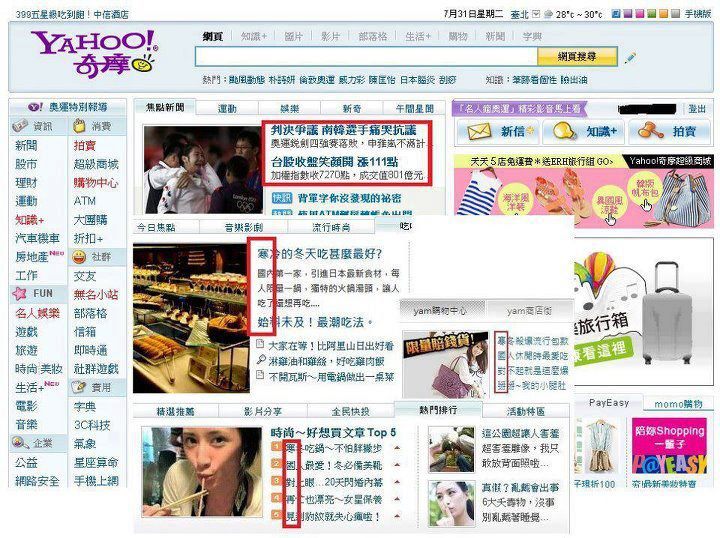Click the 知識+ lightbulb icon
The height and width of the screenshot is (538, 720).
(x=564, y=131)
